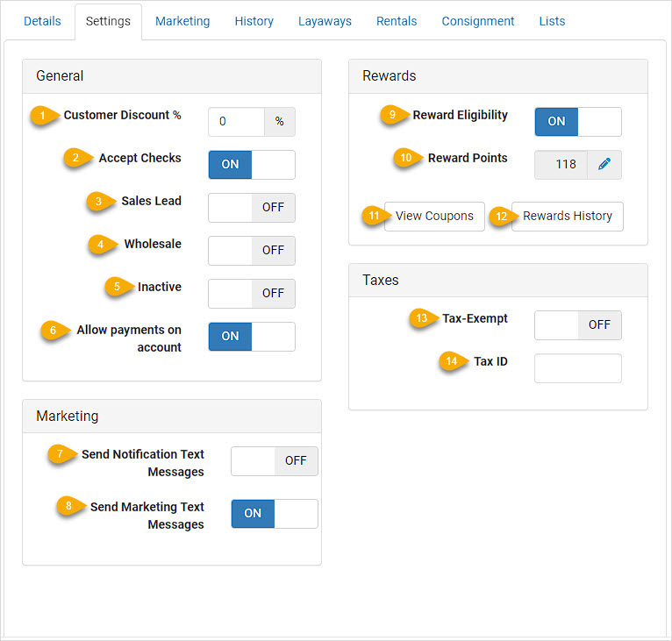The width and height of the screenshot is (672, 641).
Task: Enable the Inactive toggle
Action: pyautogui.click(x=252, y=294)
